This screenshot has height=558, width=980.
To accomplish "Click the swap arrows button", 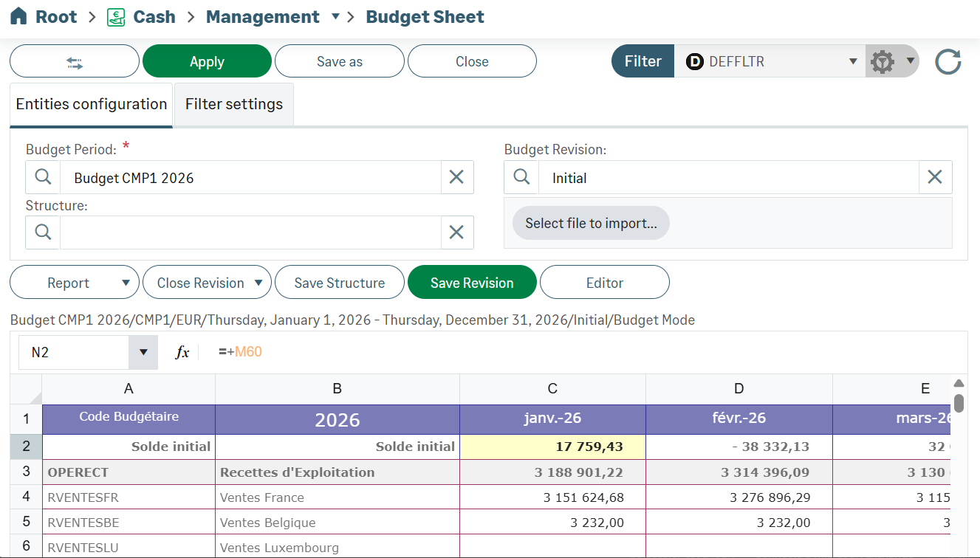I will 75,62.
